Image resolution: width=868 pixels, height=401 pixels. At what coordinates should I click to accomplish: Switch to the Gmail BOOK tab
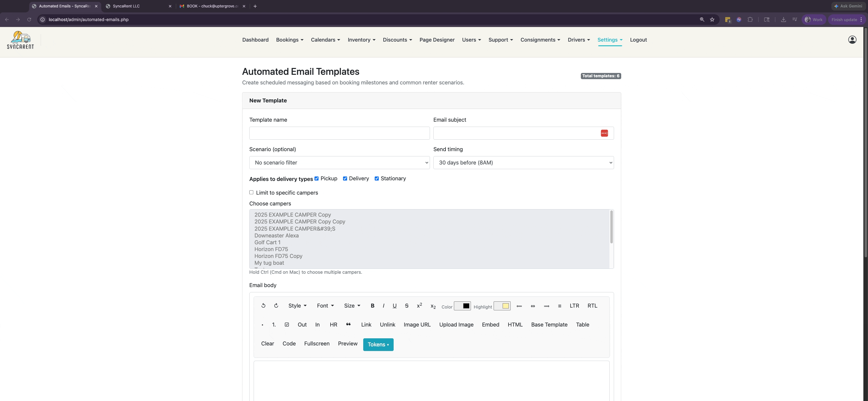pos(212,6)
